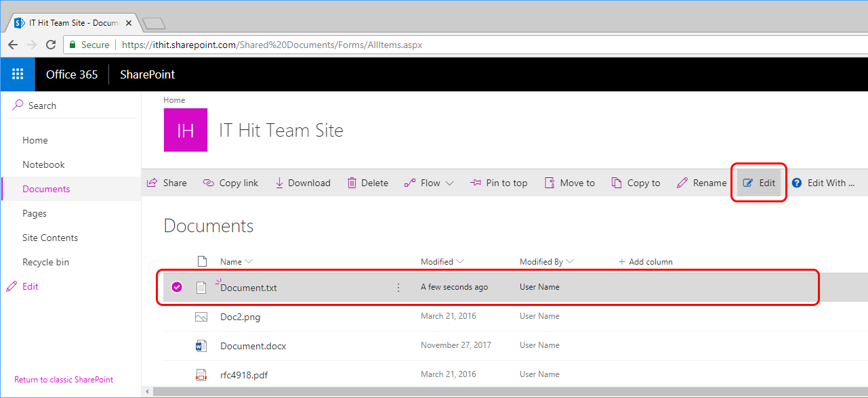Click the text file icon of Document.txt
This screenshot has width=868, height=398.
tap(201, 288)
